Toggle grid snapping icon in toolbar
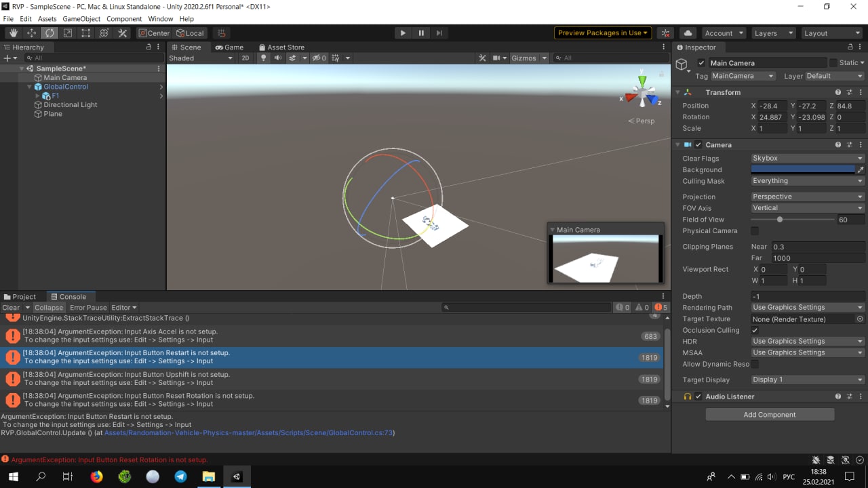 (221, 33)
